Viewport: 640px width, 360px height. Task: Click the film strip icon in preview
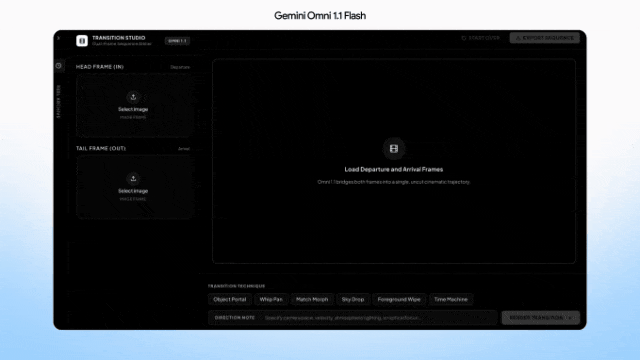pos(393,149)
